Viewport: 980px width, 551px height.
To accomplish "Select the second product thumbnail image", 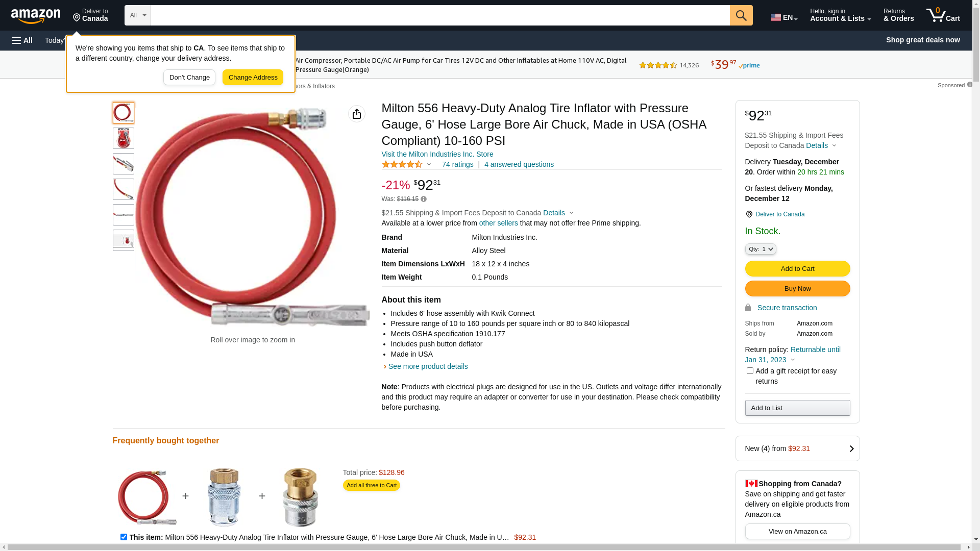I will 124,138.
